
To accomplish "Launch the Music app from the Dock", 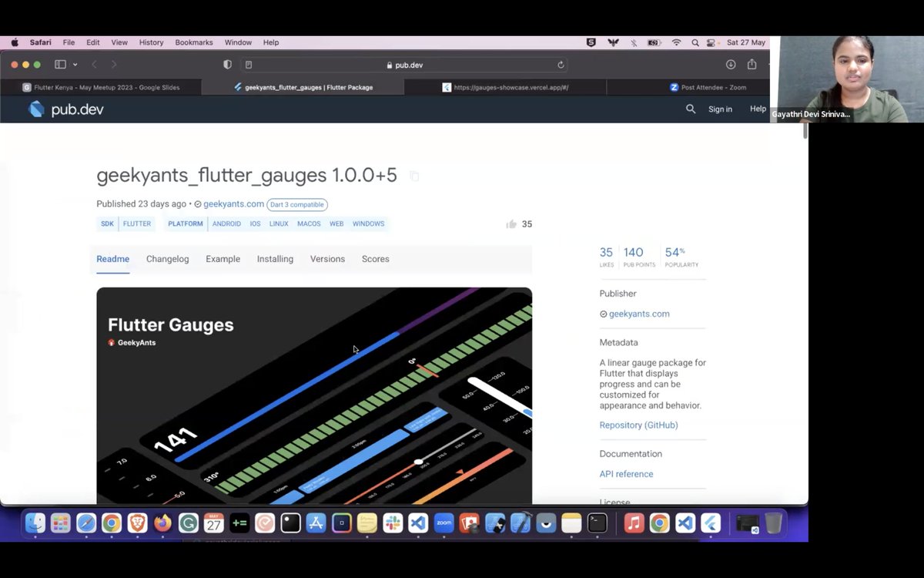I will [634, 523].
